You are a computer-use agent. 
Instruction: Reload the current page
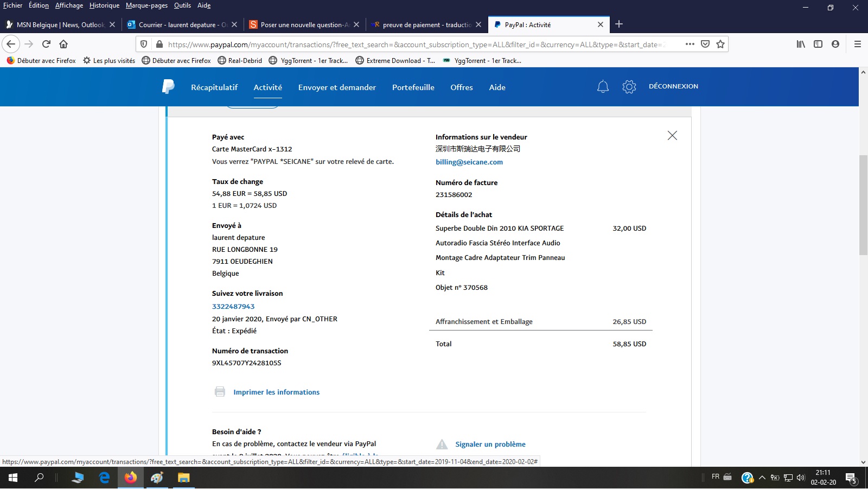(x=47, y=44)
